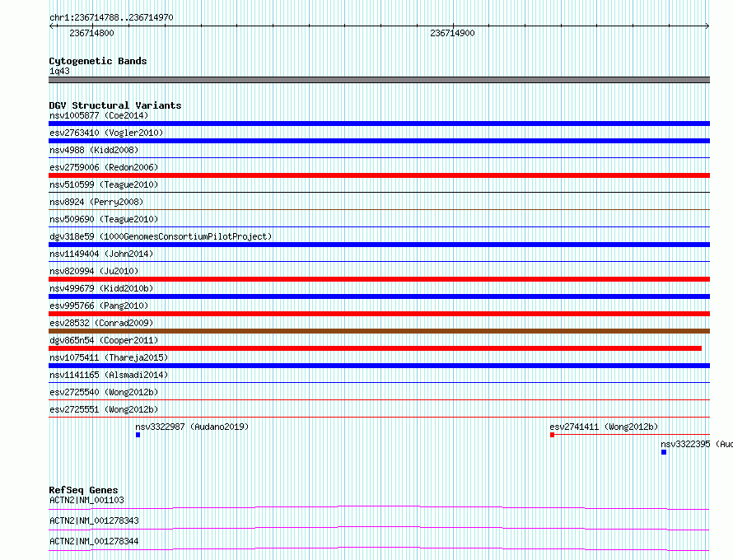Screen dimensions: 733x560
Task: Click the nsv1075411 (Thareja2015) label
Action: 109,357
